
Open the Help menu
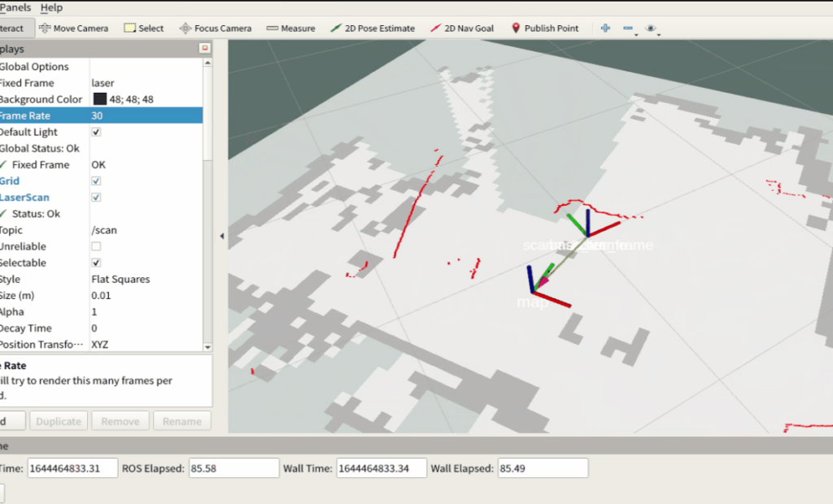click(x=51, y=7)
